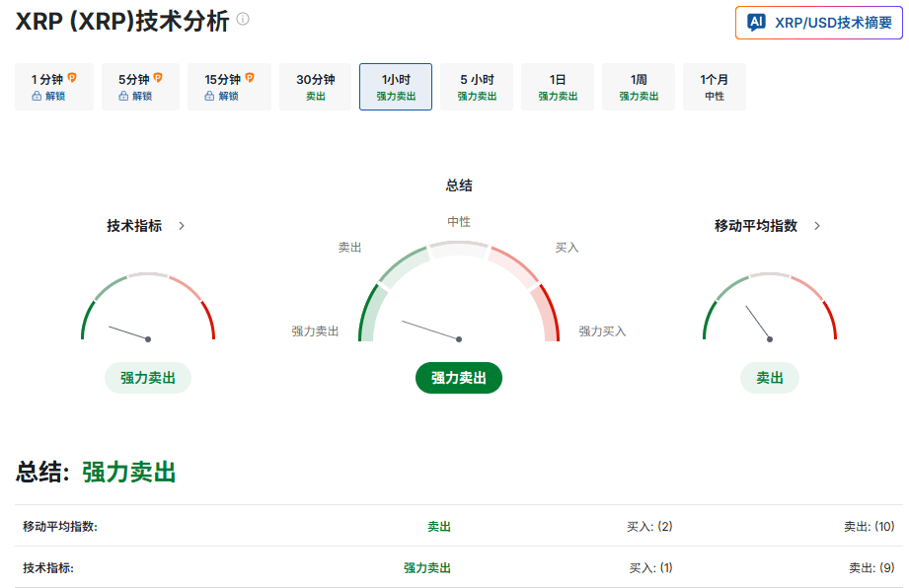Image resolution: width=909 pixels, height=588 pixels.
Task: Switch to the 1周 tab
Action: (x=639, y=87)
